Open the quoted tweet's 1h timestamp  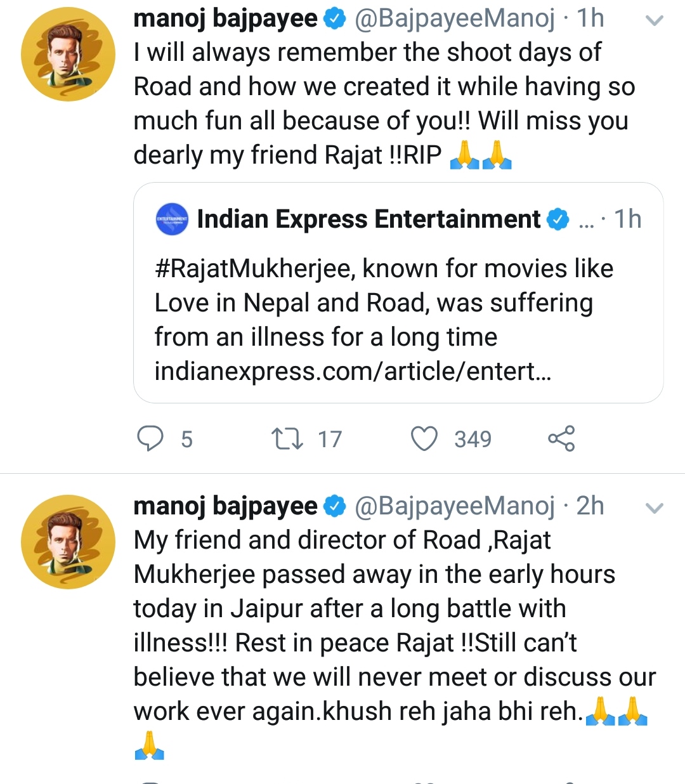click(x=628, y=219)
